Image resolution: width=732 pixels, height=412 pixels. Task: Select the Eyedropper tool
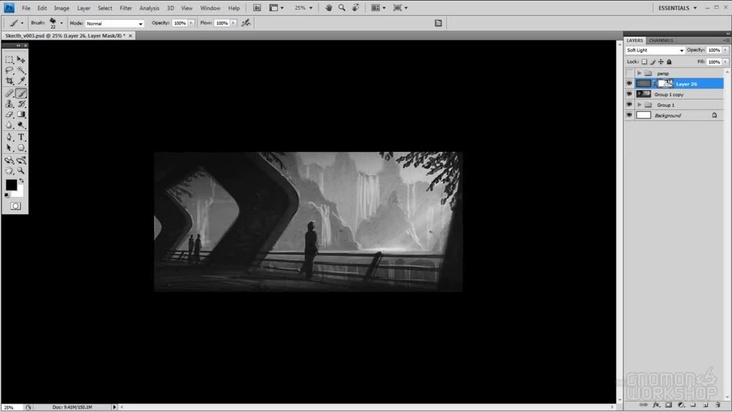[21, 81]
